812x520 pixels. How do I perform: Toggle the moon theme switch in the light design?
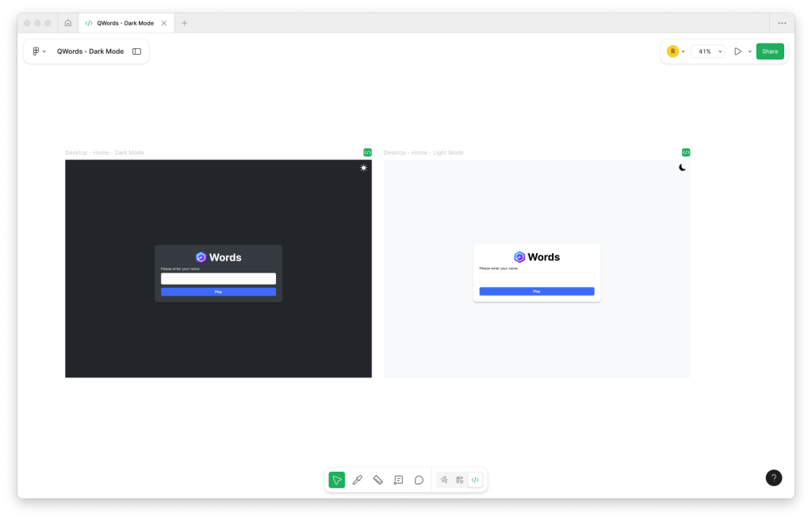(682, 166)
